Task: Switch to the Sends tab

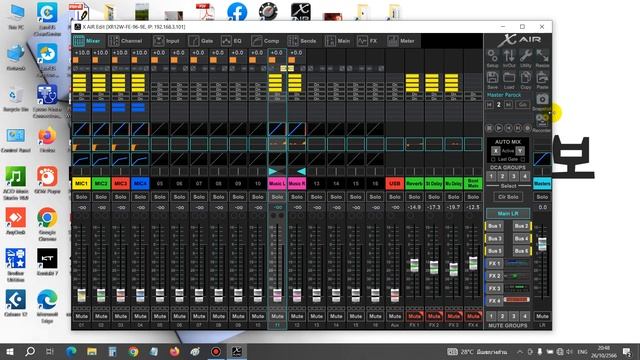Action: click(302, 41)
